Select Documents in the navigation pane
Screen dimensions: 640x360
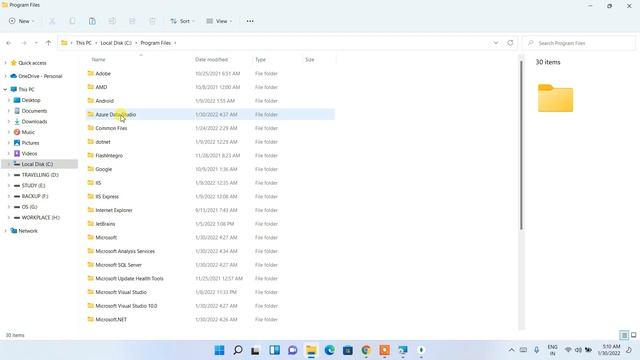pos(34,111)
